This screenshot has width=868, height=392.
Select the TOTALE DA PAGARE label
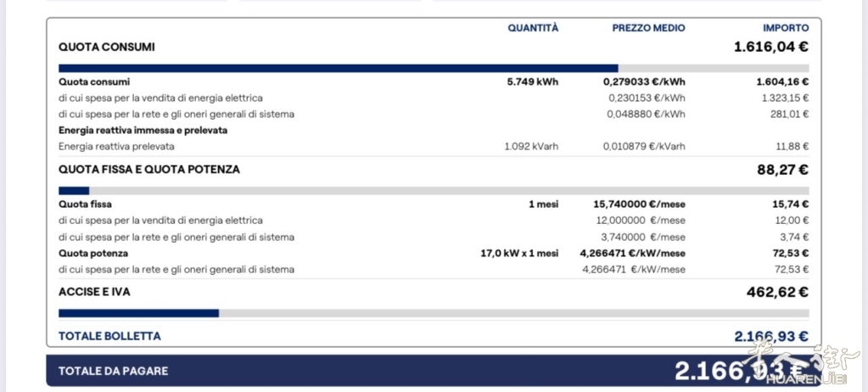click(x=114, y=371)
